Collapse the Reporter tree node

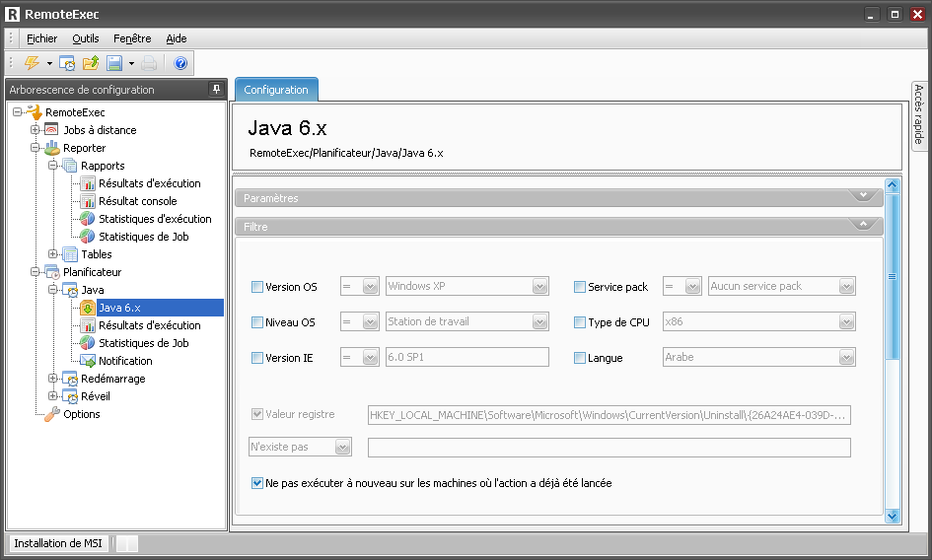point(36,148)
